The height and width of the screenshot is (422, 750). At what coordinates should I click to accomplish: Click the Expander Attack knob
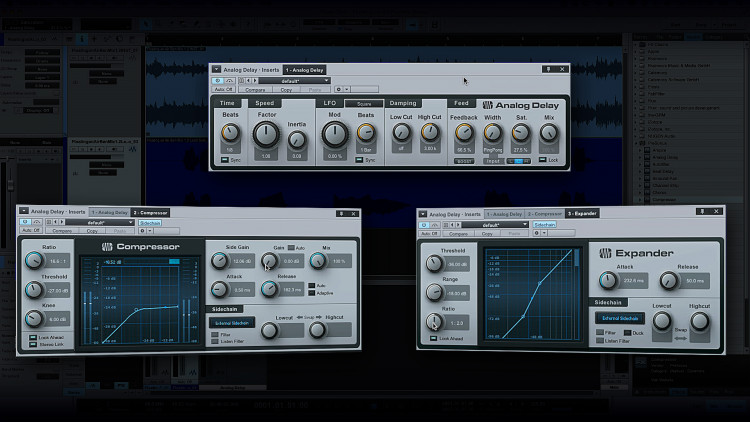tap(608, 280)
